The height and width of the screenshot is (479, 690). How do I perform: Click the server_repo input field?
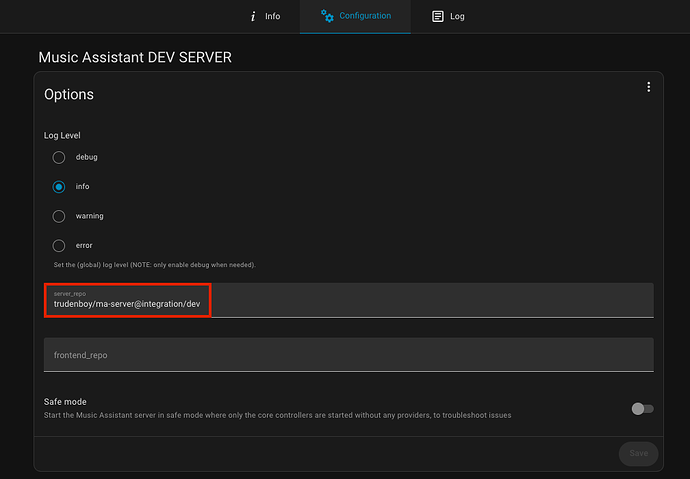(349, 300)
